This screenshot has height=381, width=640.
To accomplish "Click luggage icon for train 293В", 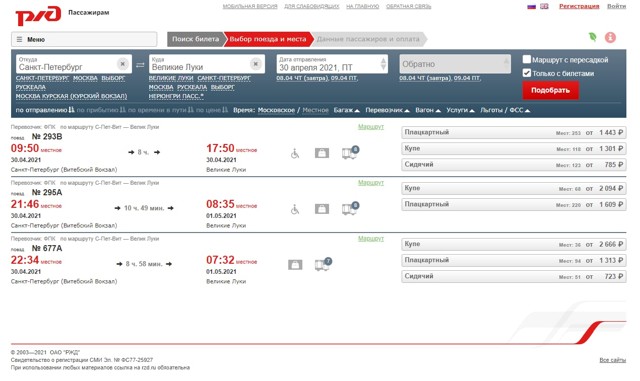I will tap(322, 153).
